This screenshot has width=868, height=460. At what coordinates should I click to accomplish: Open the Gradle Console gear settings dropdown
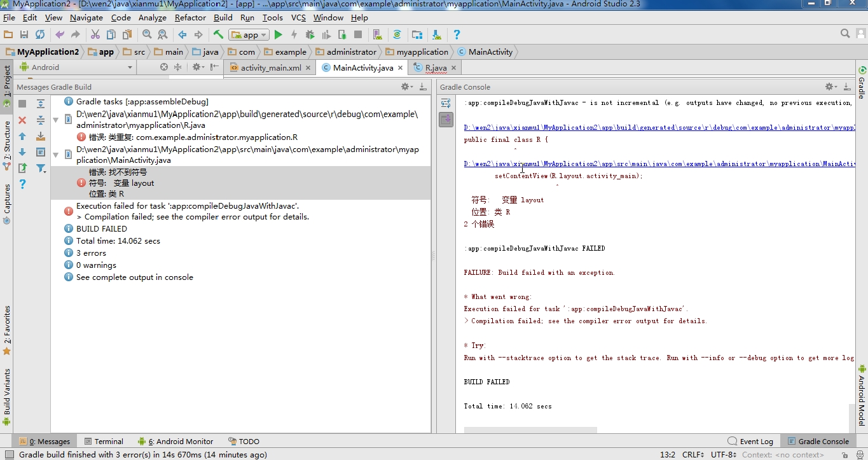831,87
